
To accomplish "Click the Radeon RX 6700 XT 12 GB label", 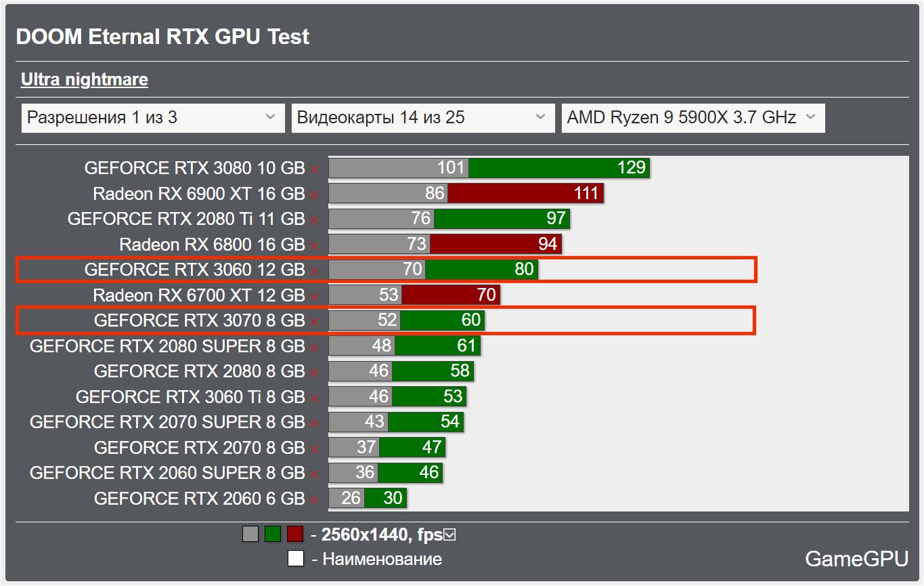I will tap(199, 295).
